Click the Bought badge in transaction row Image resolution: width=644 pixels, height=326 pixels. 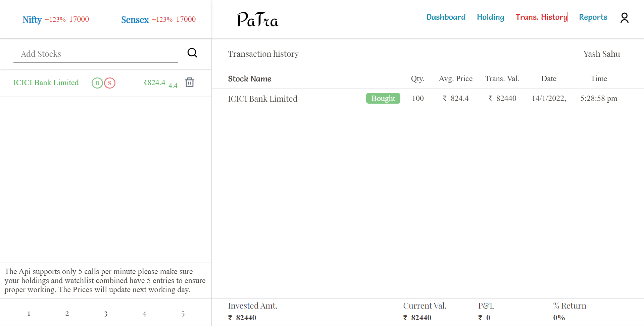pos(383,98)
